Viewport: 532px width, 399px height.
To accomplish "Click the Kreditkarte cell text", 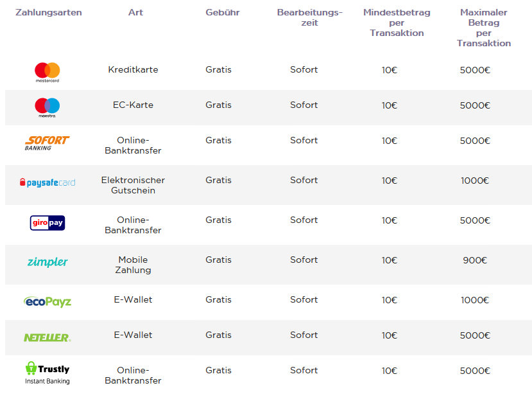I will pos(133,69).
